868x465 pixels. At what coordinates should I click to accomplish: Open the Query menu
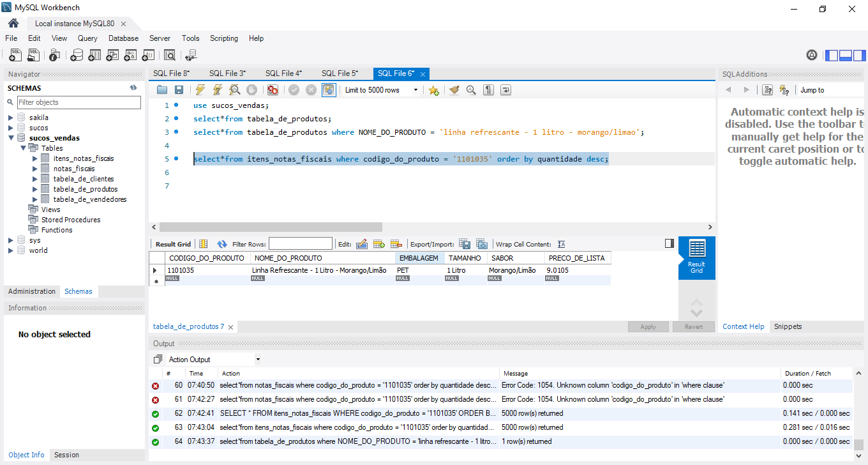[87, 38]
